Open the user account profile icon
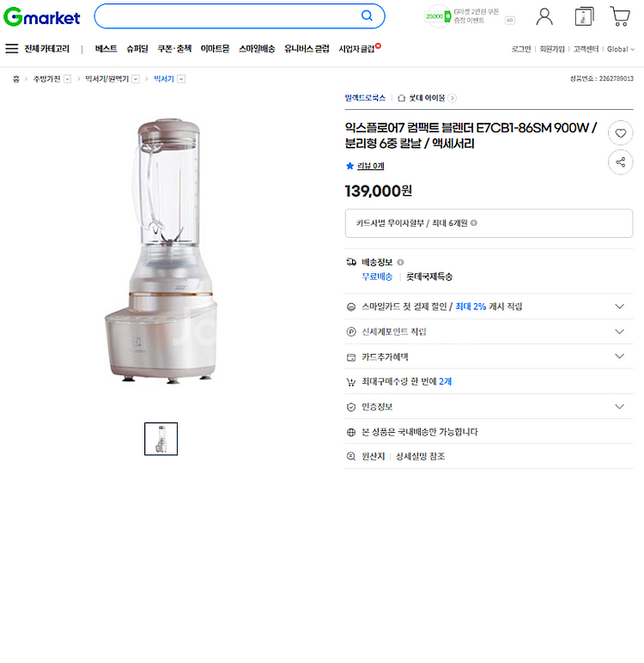644x663 pixels. click(544, 17)
